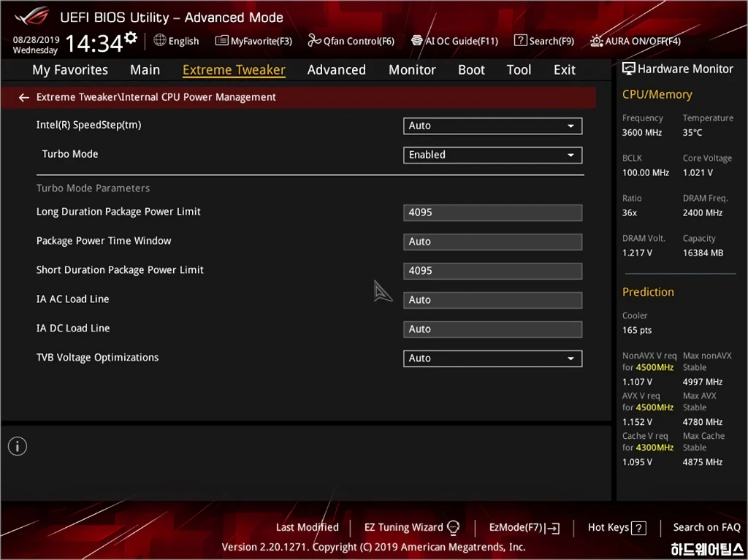
Task: Click the Qfan Control fan icon
Action: (314, 41)
